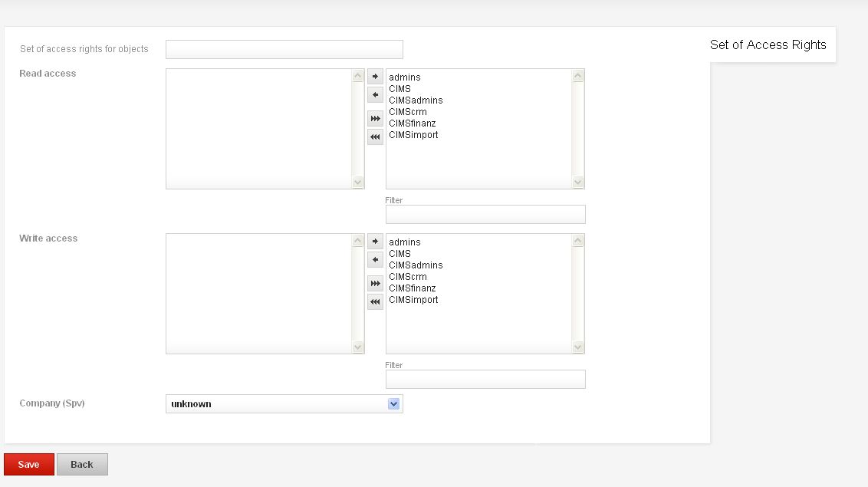Open the Company (Spv) dropdown
868x487 pixels.
coord(284,404)
